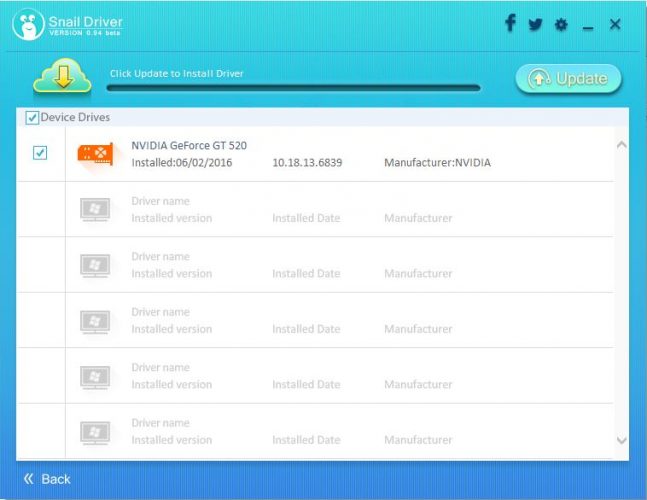Click the Manufacturer:NVIDIA text
647x500 pixels.
pos(437,163)
